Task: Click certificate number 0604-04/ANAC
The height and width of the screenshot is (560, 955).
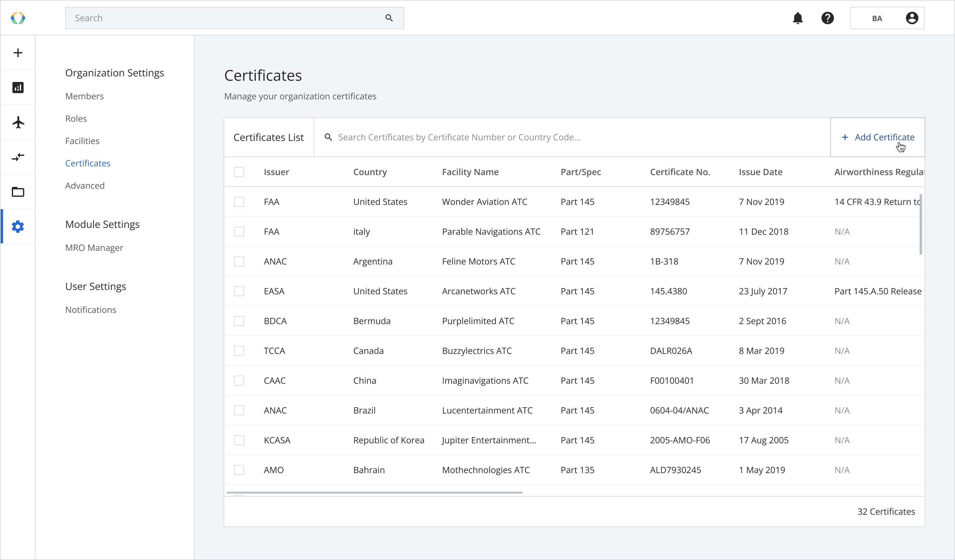Action: coord(679,410)
